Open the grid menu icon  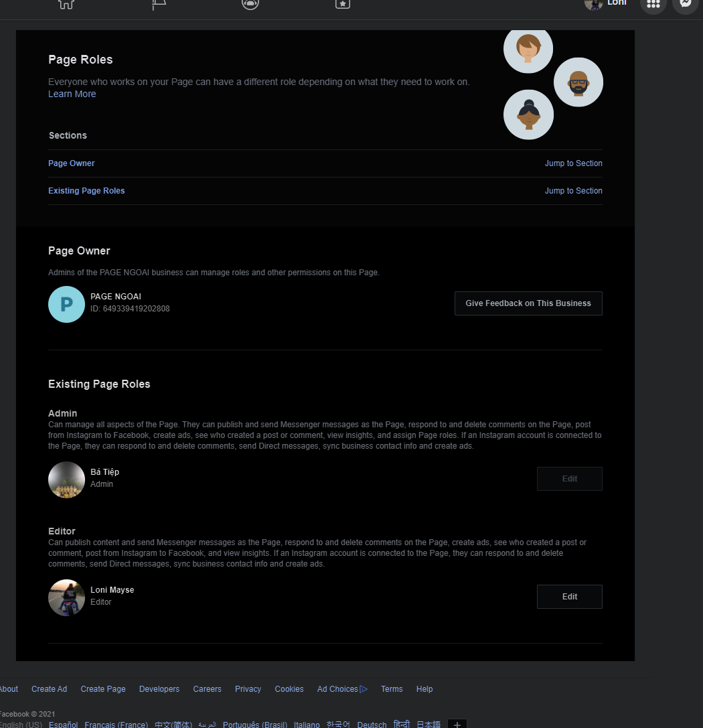(653, 4)
